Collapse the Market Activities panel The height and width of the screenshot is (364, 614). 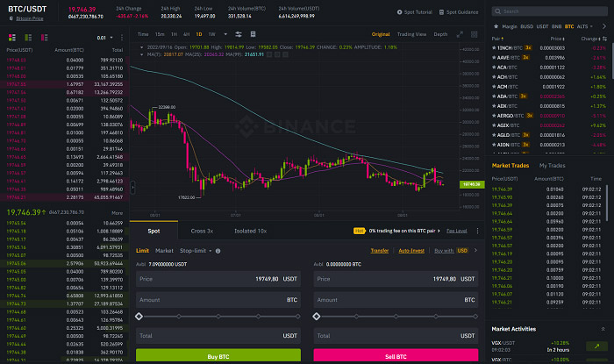coord(603,329)
